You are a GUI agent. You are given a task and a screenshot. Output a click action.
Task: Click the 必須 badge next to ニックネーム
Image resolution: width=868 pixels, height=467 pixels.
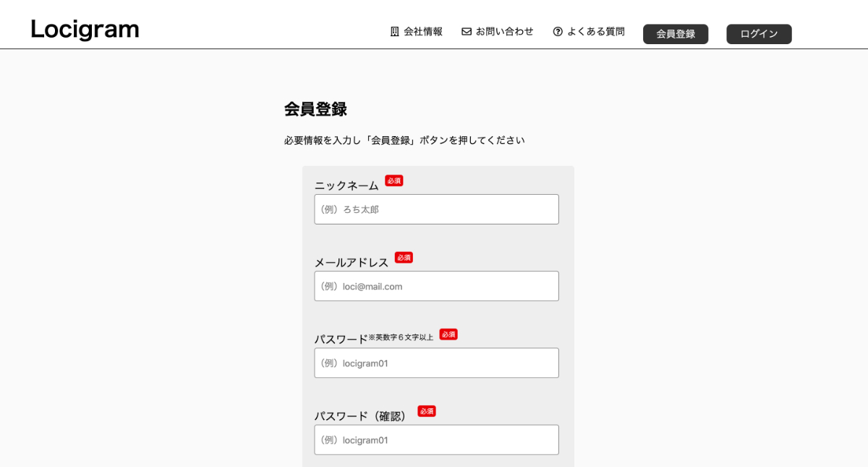pyautogui.click(x=394, y=181)
